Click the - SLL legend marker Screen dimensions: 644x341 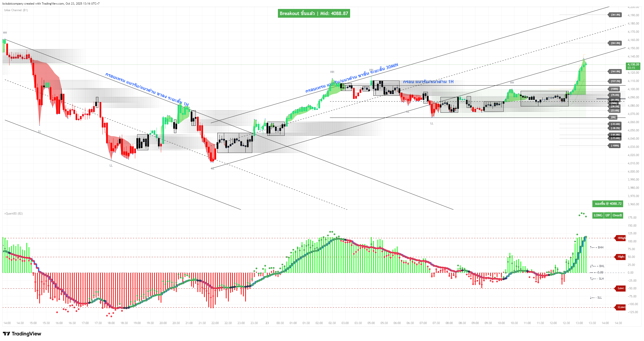(596, 298)
